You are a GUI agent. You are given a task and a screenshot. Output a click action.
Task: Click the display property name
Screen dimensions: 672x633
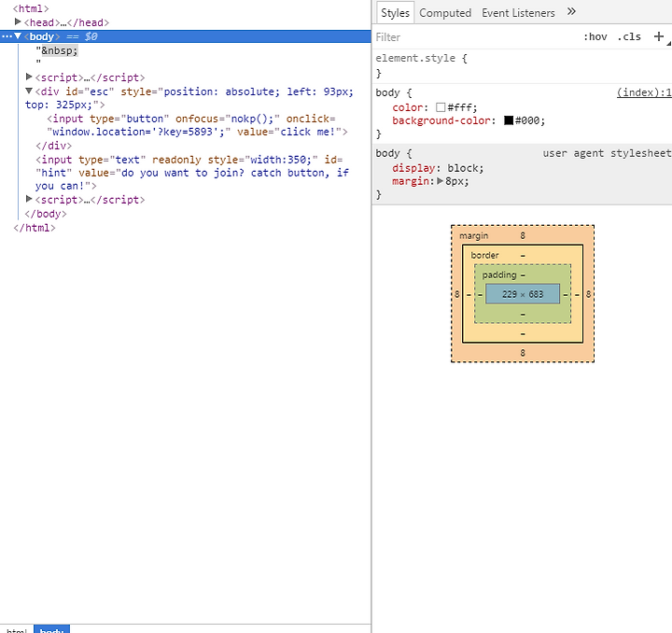pos(413,168)
